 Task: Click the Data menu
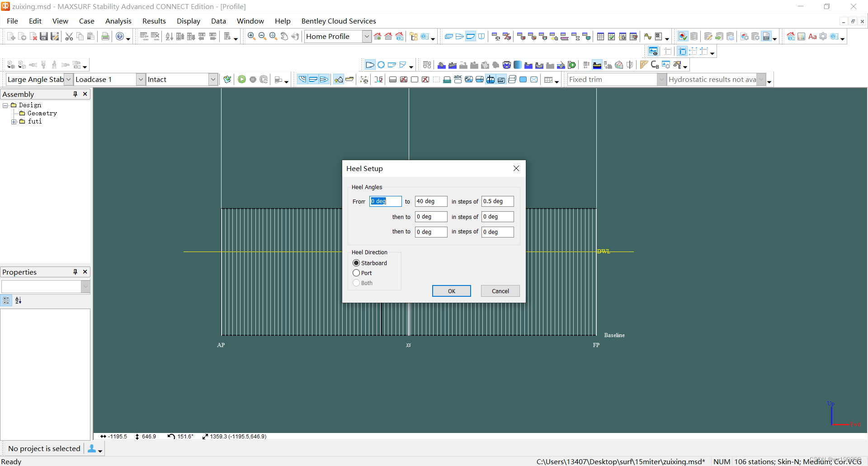218,21
